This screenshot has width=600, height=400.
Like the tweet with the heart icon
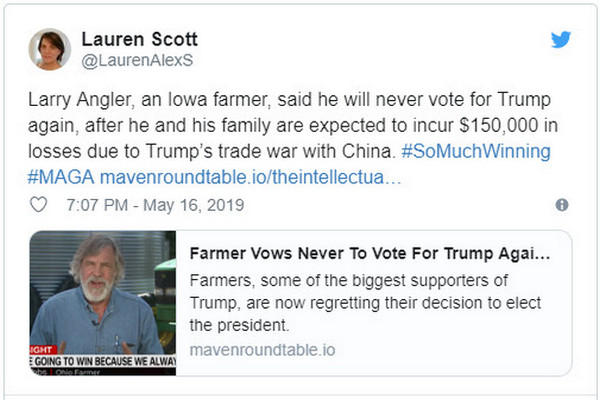[x=38, y=205]
